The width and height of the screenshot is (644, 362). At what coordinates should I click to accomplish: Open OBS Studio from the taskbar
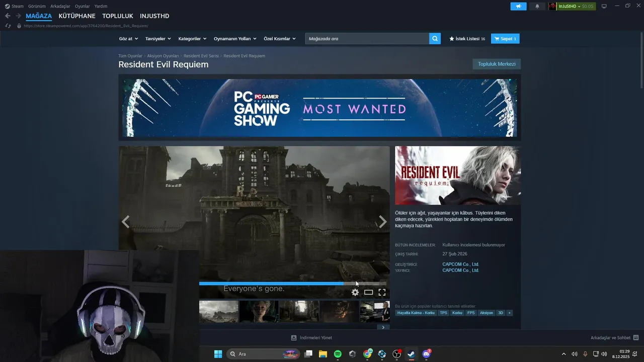(397, 354)
